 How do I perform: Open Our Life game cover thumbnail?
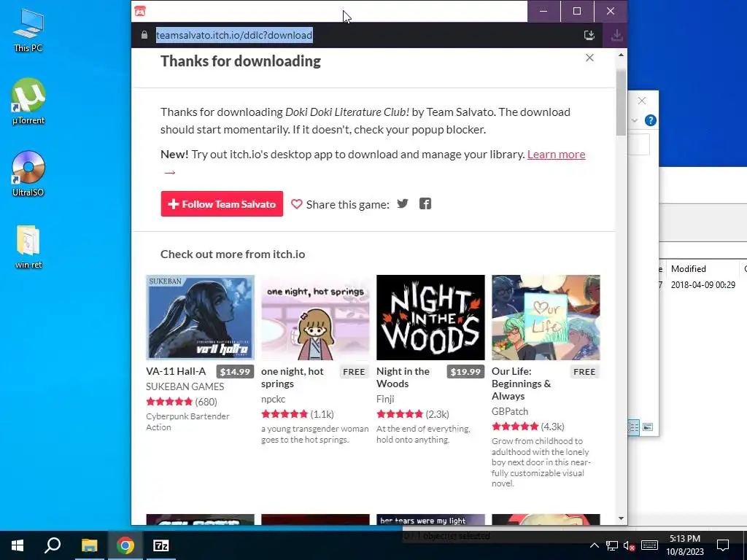pos(546,317)
